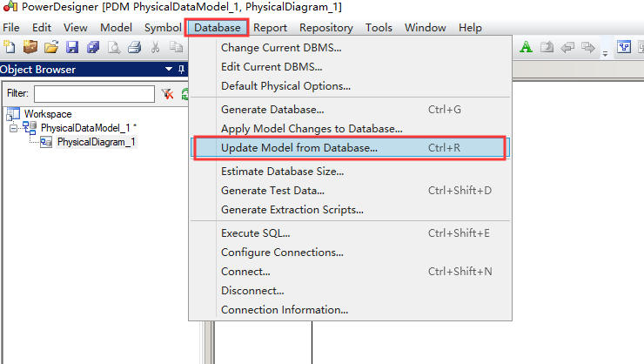Choose Generate Database...
644x364 pixels.
[351, 109]
